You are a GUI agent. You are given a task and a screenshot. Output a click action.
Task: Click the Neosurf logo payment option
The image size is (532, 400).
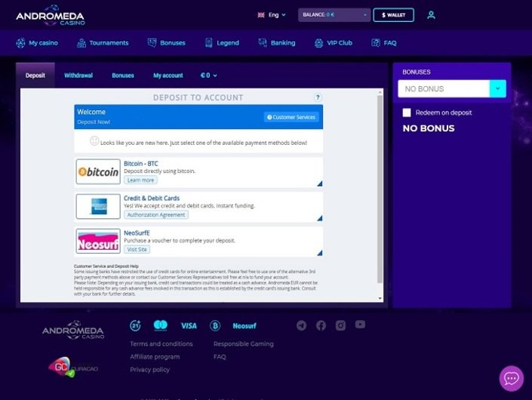[x=98, y=242]
